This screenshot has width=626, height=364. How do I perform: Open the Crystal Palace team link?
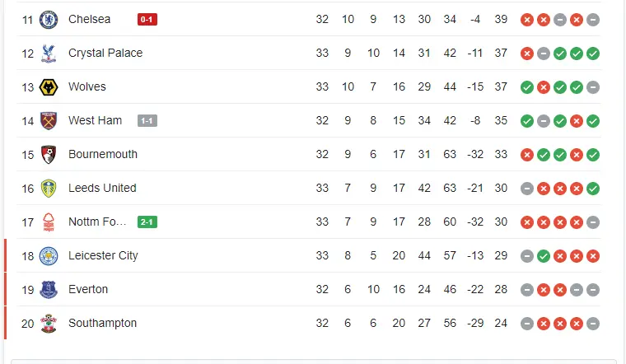pyautogui.click(x=105, y=53)
